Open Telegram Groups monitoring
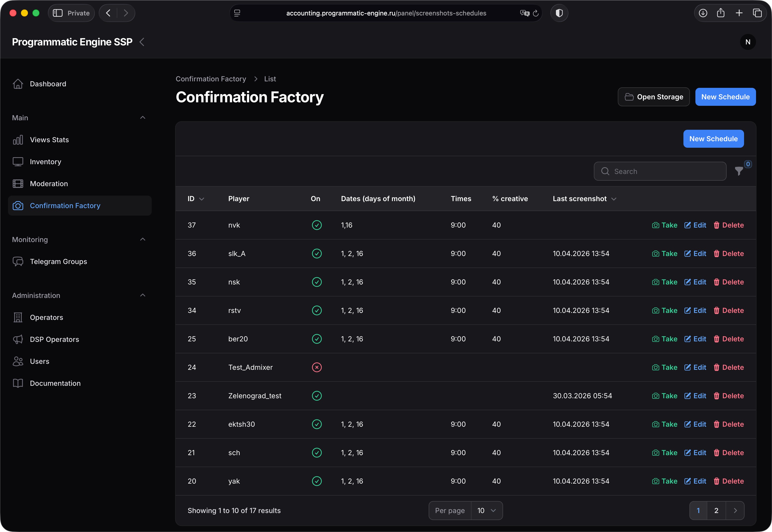The width and height of the screenshot is (772, 532). coord(58,261)
